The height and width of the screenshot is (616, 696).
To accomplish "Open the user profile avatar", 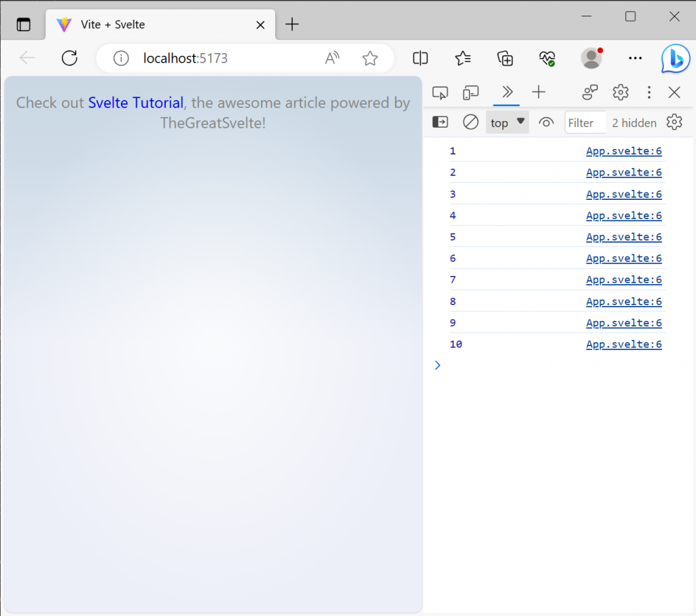I will click(592, 58).
